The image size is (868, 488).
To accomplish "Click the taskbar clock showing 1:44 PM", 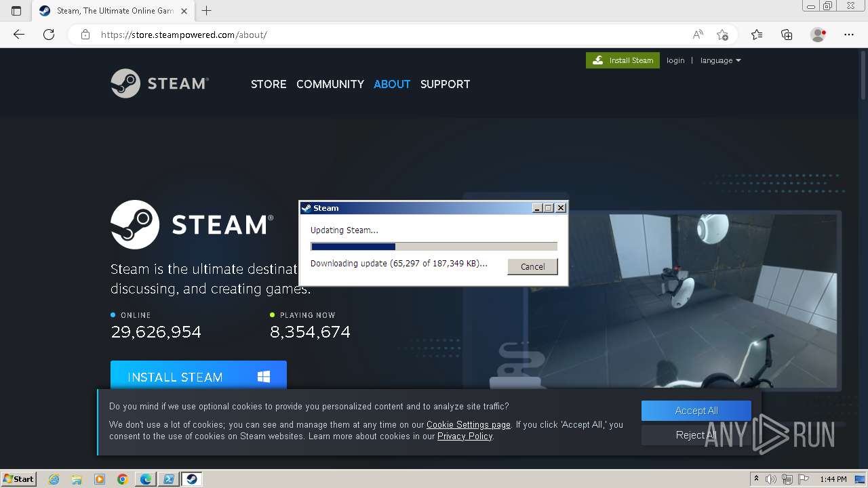I will click(833, 479).
